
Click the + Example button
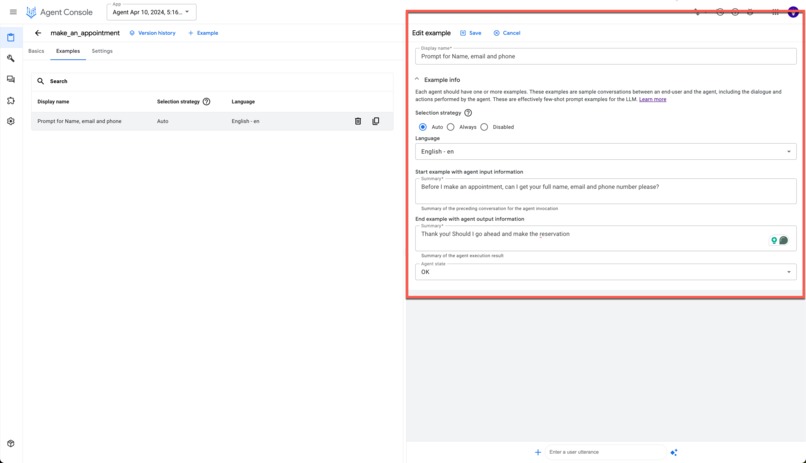click(x=203, y=33)
